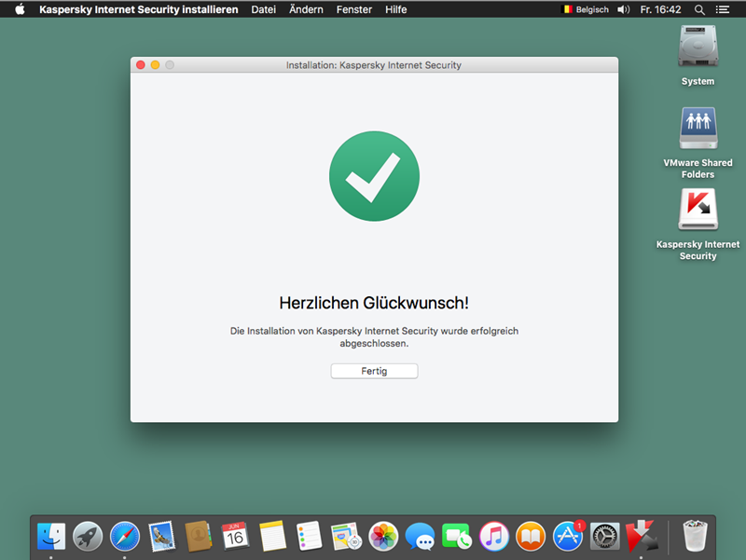
Task: Open App Store with update badge
Action: point(568,536)
